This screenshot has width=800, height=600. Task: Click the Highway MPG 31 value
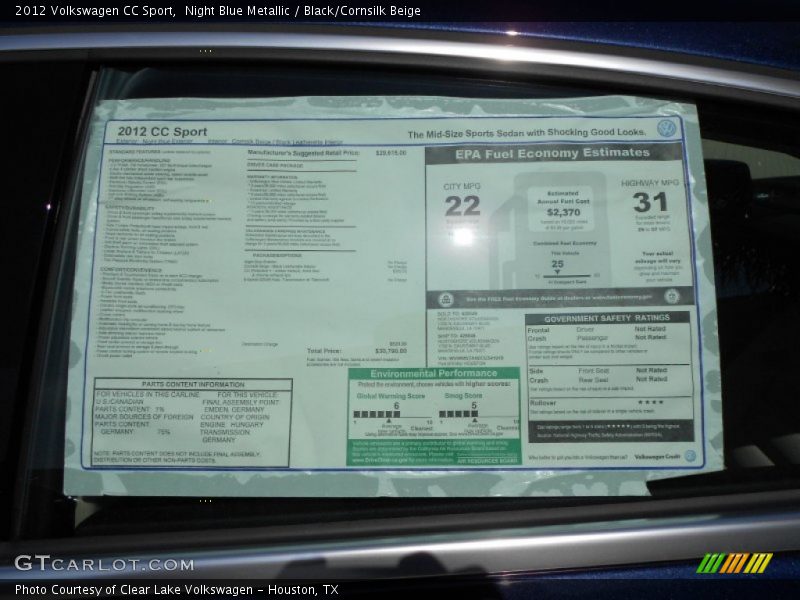click(x=649, y=202)
